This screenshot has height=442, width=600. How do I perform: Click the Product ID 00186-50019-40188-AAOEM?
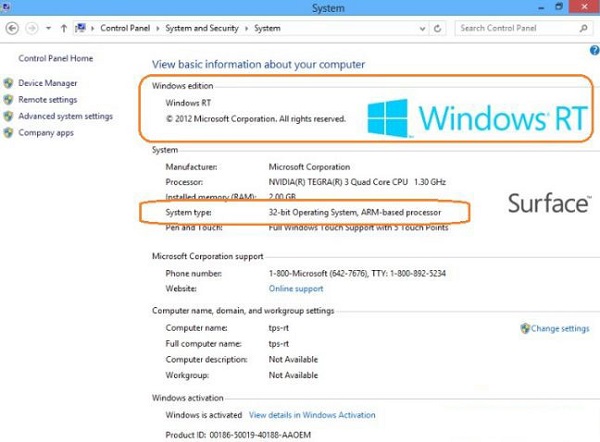tap(238, 435)
